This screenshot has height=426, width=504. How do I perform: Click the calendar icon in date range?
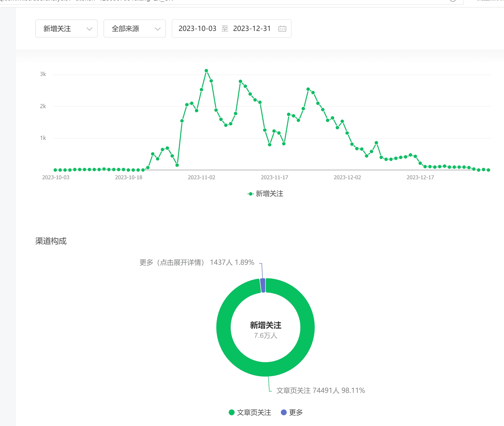(x=282, y=29)
